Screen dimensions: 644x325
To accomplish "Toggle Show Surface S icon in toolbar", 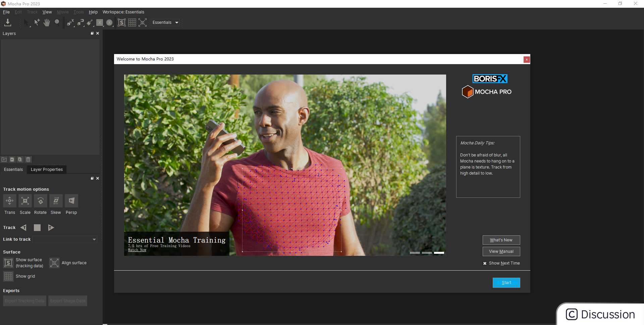I will pyautogui.click(x=122, y=22).
